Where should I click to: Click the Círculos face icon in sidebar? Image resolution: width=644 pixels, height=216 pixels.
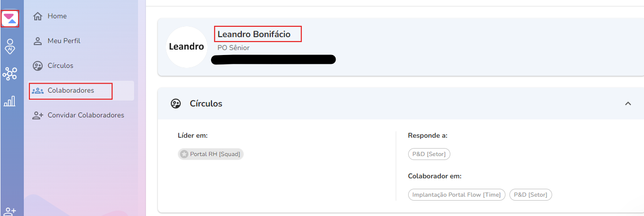tap(37, 66)
